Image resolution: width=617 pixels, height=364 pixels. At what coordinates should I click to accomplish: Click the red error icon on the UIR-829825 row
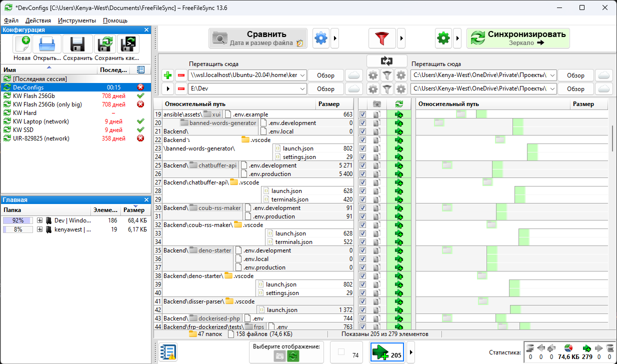click(x=140, y=138)
